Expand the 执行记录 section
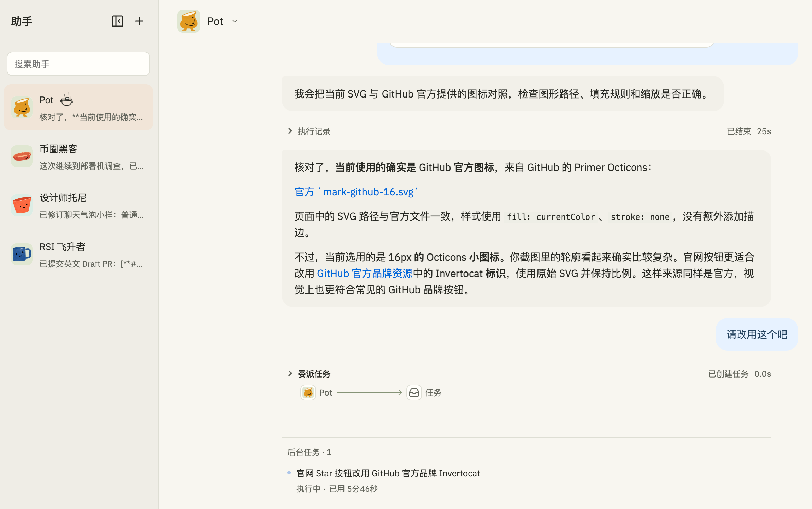 [x=309, y=131]
